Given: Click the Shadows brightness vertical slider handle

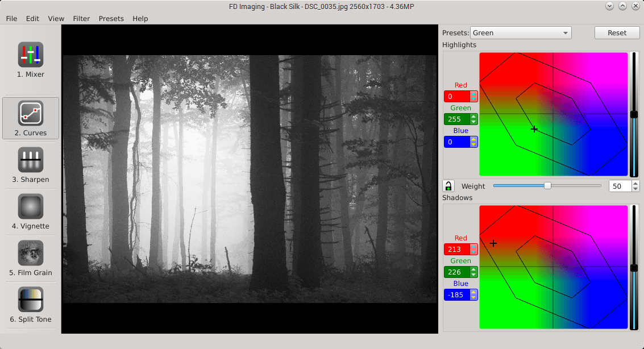Looking at the screenshot, I should [x=634, y=268].
